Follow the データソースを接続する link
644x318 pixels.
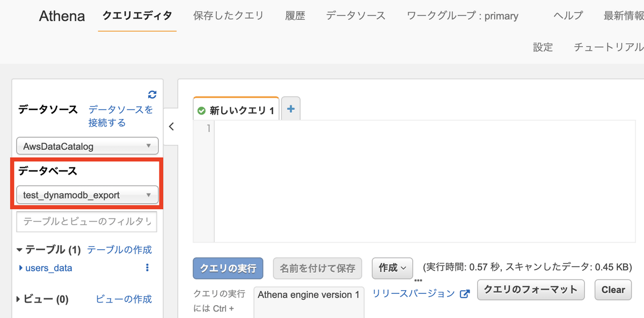121,116
